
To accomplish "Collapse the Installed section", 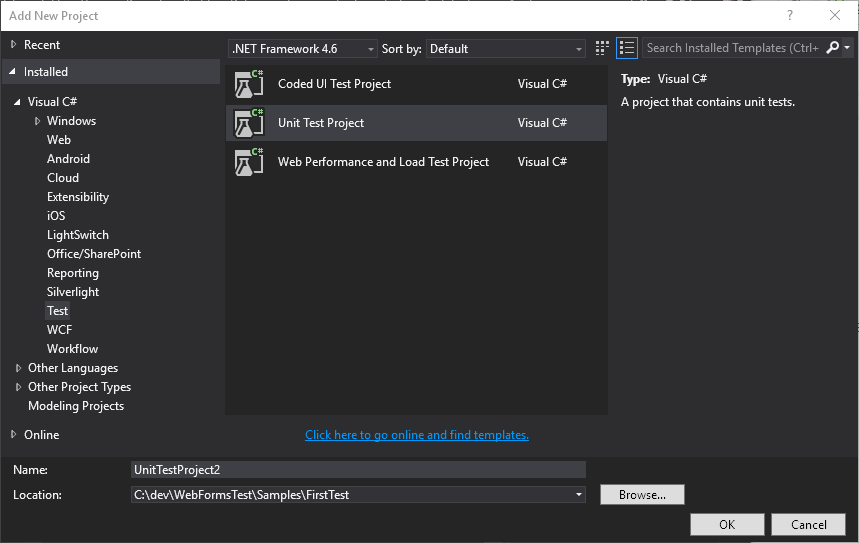I will click(x=13, y=72).
